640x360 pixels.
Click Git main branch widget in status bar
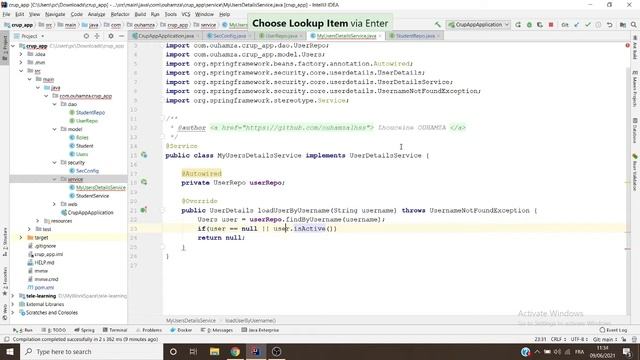tap(604, 339)
